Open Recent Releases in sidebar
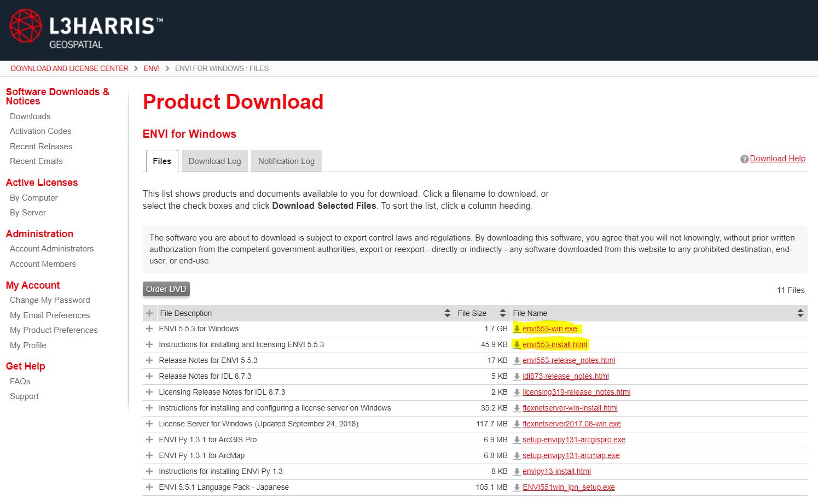Screen dimensions: 818x504 [41, 146]
